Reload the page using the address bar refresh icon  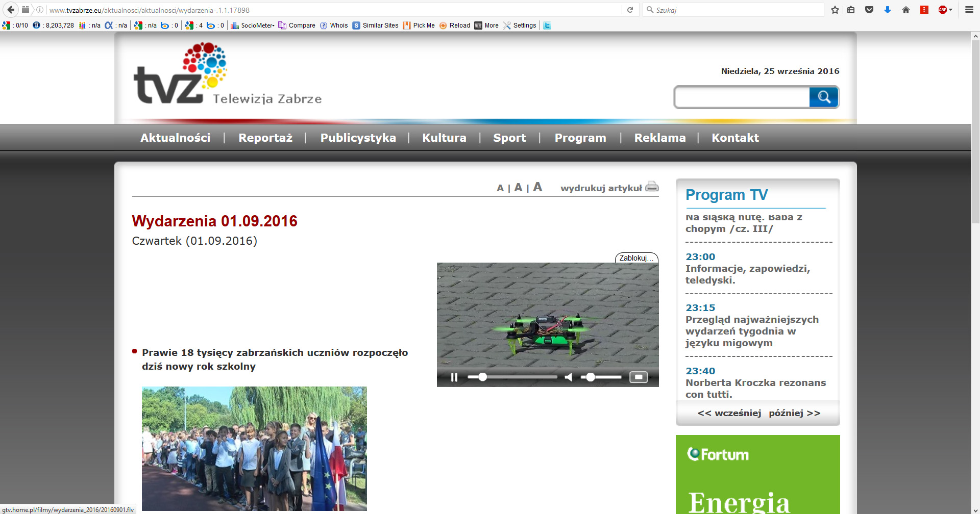630,10
